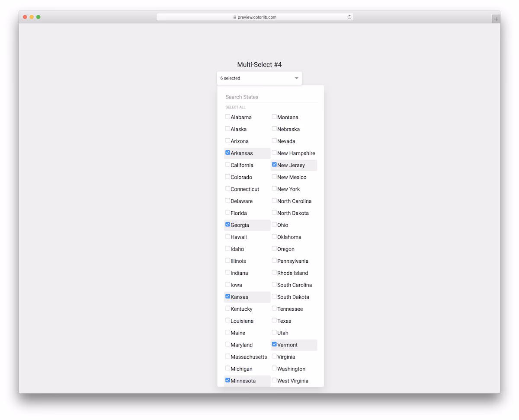Image resolution: width=519 pixels, height=420 pixels.
Task: Check the Delaware checkbox
Action: pyautogui.click(x=227, y=200)
